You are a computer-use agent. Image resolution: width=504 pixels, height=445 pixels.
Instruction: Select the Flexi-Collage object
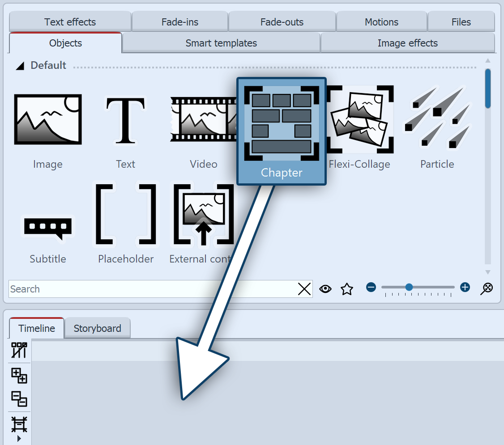pyautogui.click(x=359, y=119)
